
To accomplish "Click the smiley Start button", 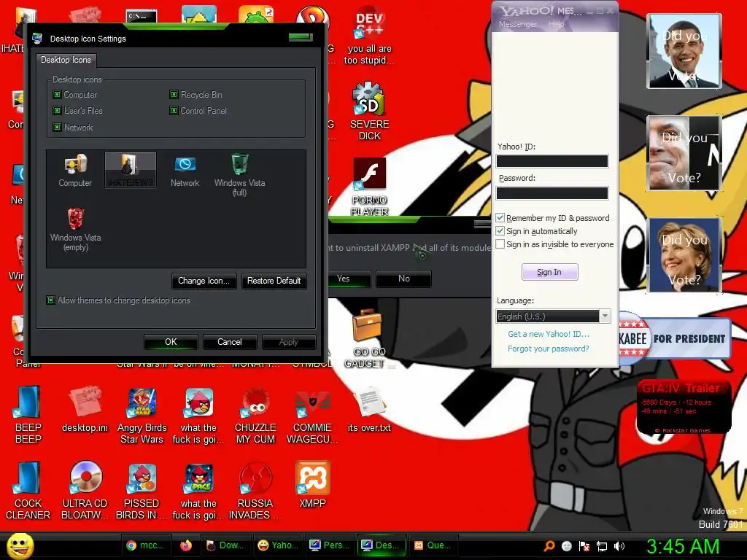I will click(x=20, y=545).
